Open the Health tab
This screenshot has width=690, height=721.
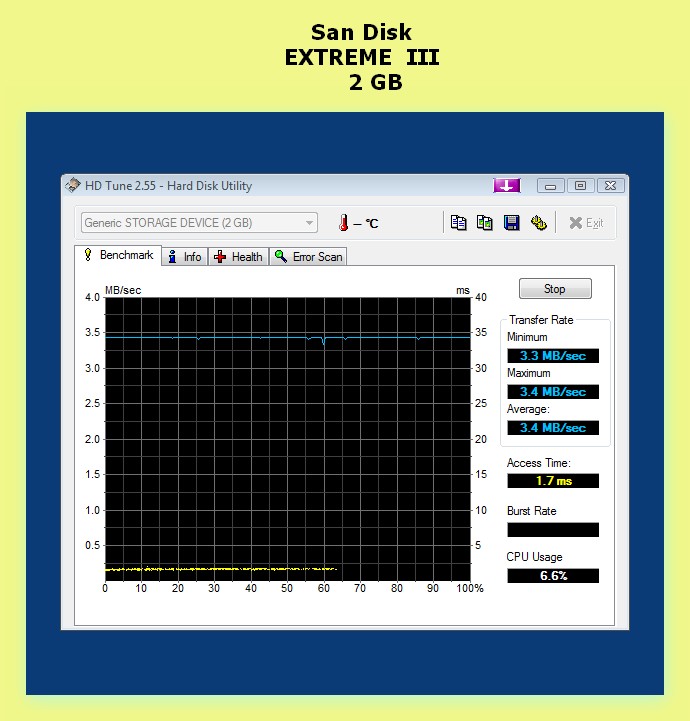[x=238, y=257]
